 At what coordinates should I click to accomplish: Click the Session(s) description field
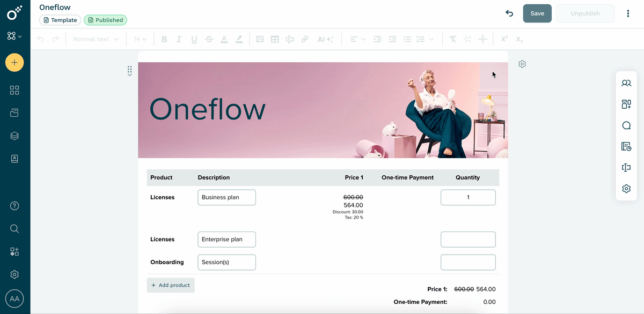(226, 263)
